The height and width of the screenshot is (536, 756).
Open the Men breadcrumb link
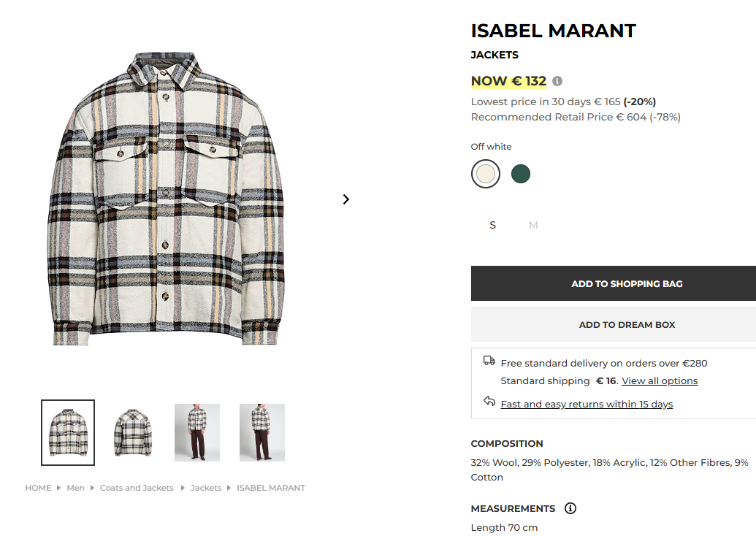tap(76, 488)
